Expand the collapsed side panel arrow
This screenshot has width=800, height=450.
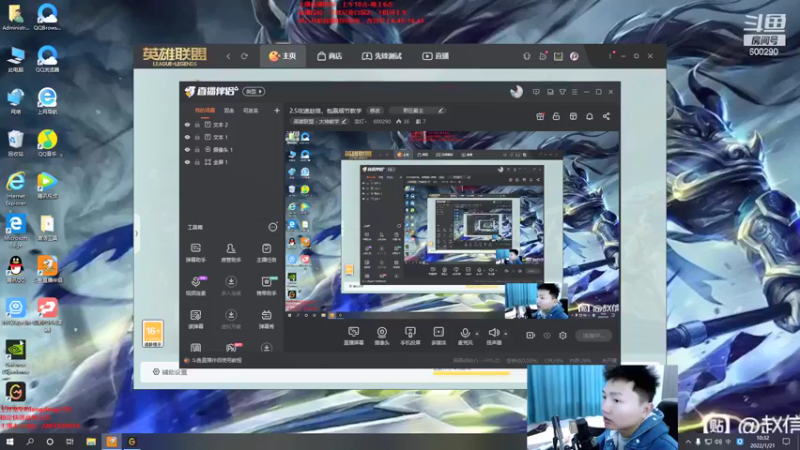point(136,234)
